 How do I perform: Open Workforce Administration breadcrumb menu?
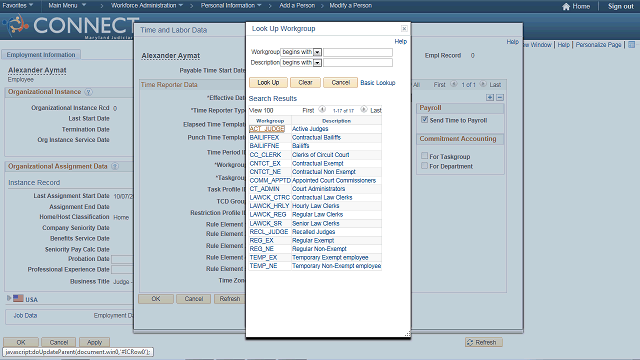(x=147, y=5)
